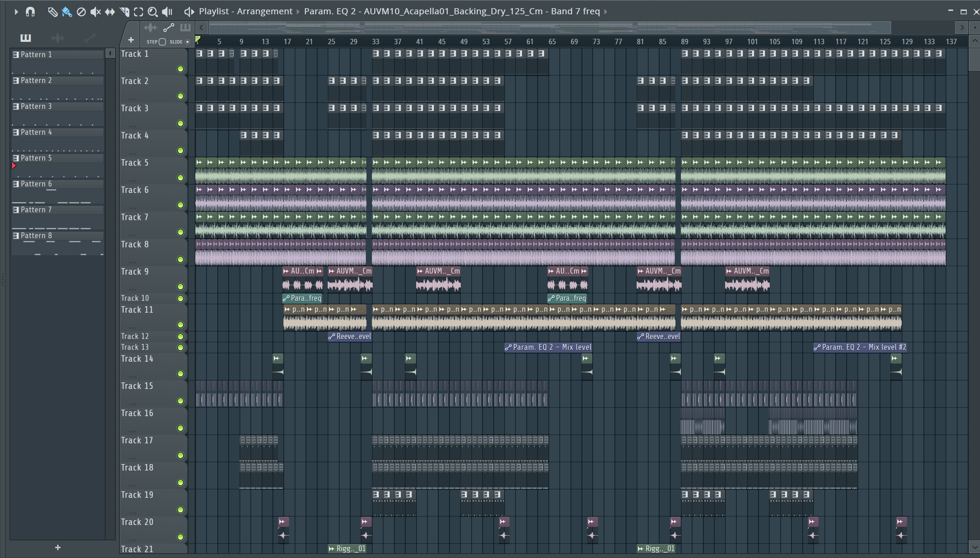
Task: Mute Track 1 with its green switch
Action: pos(180,69)
